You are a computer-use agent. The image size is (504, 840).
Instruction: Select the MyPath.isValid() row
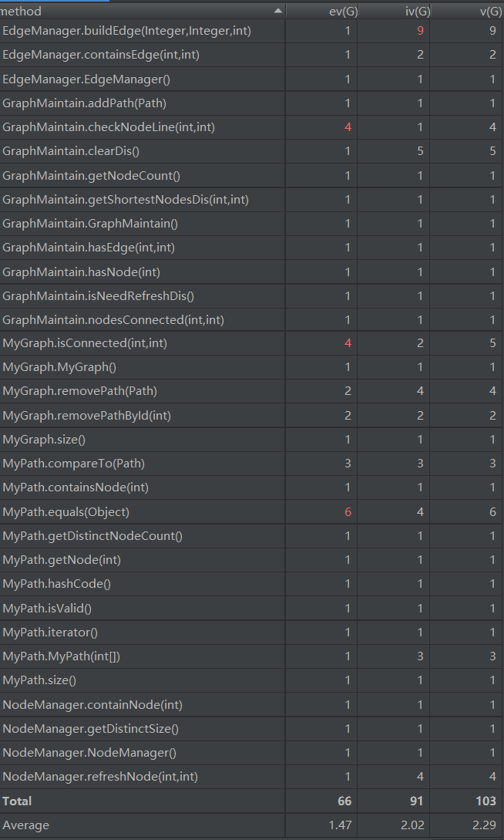[252, 608]
